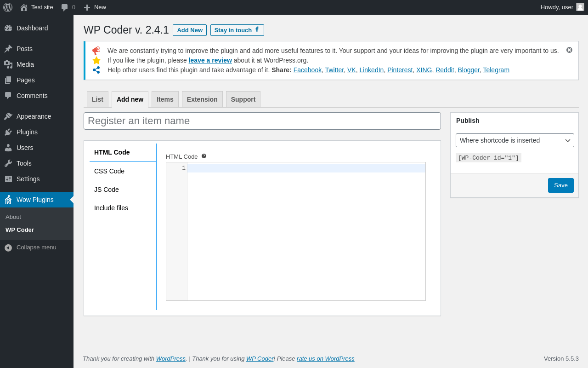Image resolution: width=588 pixels, height=368 pixels.
Task: Open the Test site home icon
Action: pyautogui.click(x=24, y=7)
